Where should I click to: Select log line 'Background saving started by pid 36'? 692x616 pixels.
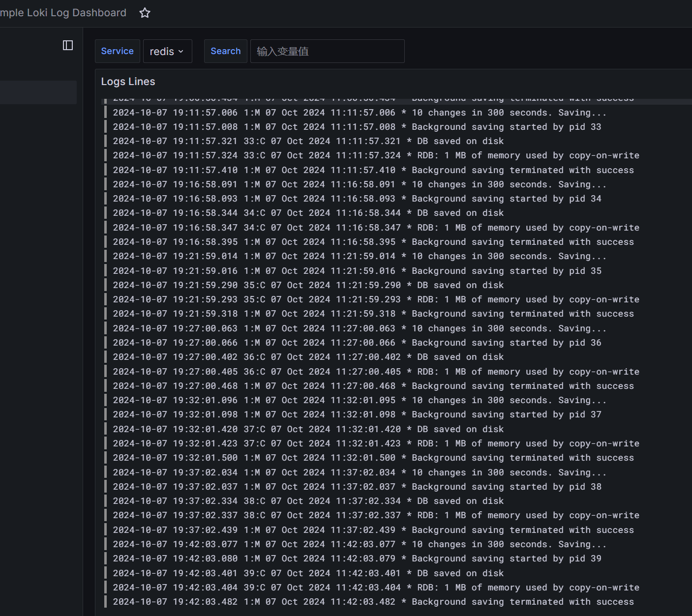click(x=357, y=343)
